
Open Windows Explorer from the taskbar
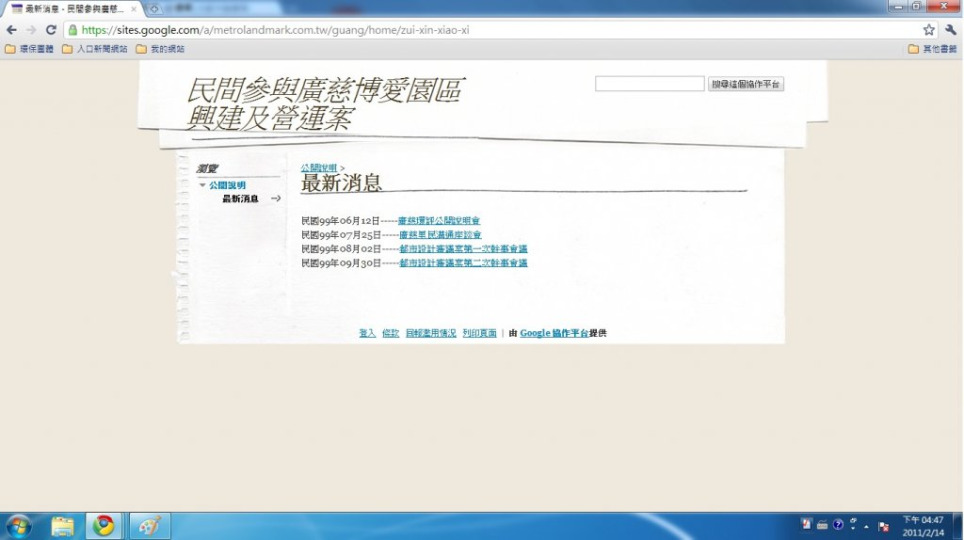point(63,526)
